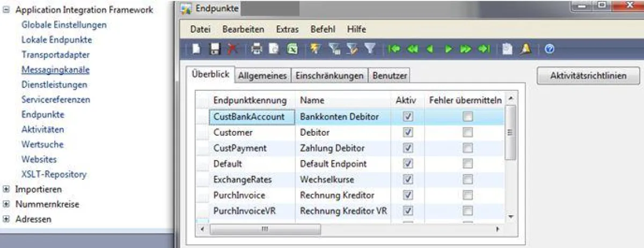Click the grid's vertical scrollbar thumb
The width and height of the screenshot is (644, 248).
(x=510, y=132)
